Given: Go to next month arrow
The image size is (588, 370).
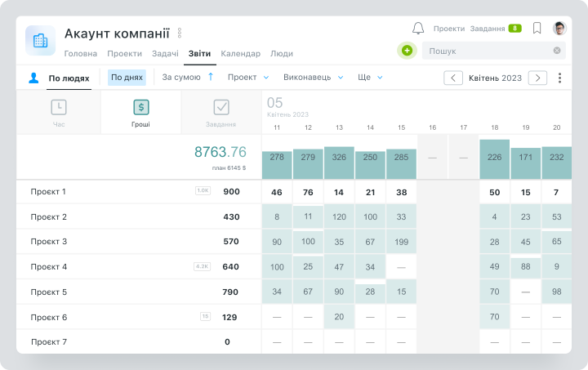Looking at the screenshot, I should click(537, 78).
